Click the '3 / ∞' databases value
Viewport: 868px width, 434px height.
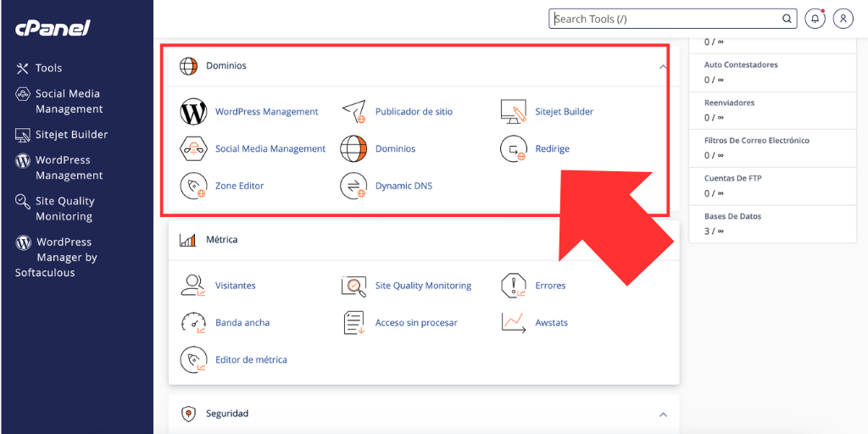click(x=714, y=231)
